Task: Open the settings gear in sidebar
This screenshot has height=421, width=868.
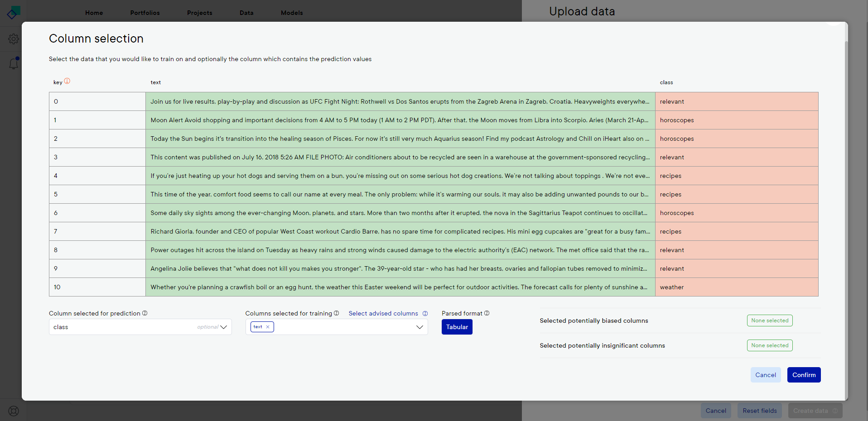Action: (14, 39)
